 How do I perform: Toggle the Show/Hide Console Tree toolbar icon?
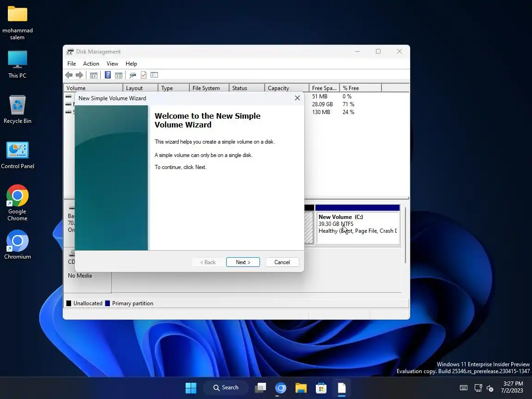tap(94, 75)
